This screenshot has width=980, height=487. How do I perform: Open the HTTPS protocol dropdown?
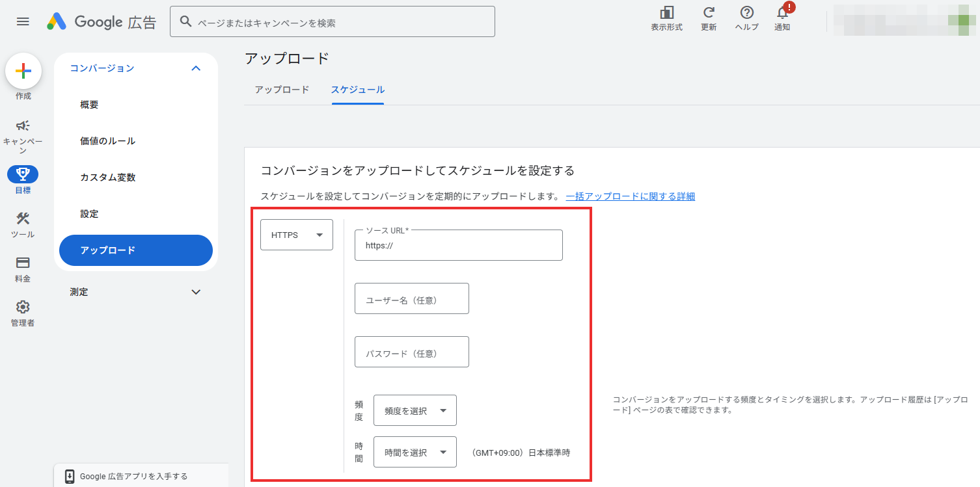coord(296,235)
